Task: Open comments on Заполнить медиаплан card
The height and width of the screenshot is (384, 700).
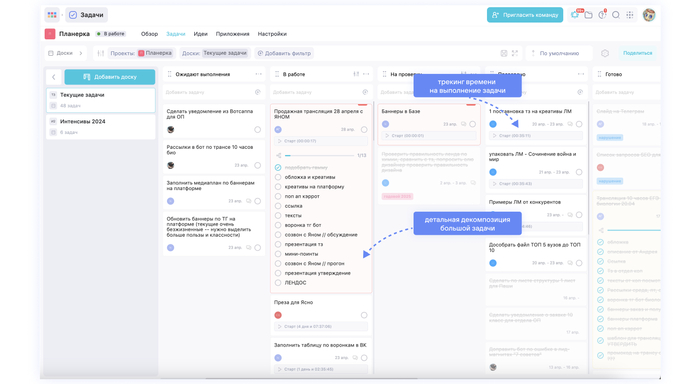Action: pos(249,201)
